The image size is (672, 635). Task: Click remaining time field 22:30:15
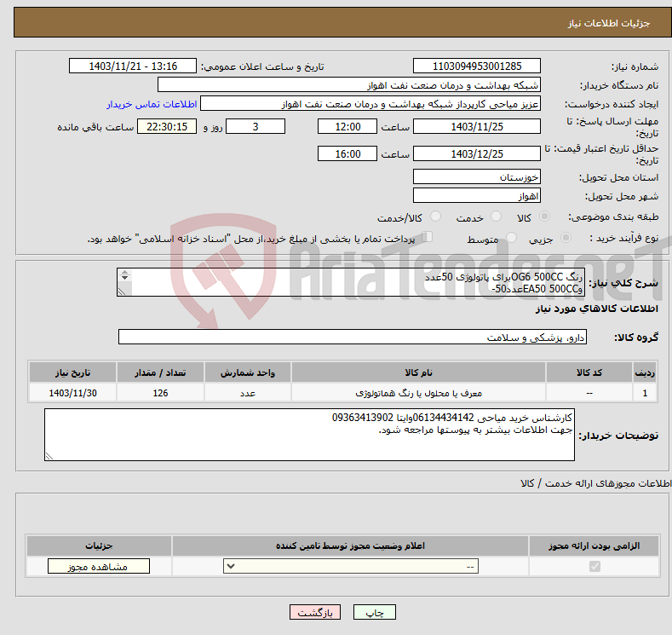[167, 126]
